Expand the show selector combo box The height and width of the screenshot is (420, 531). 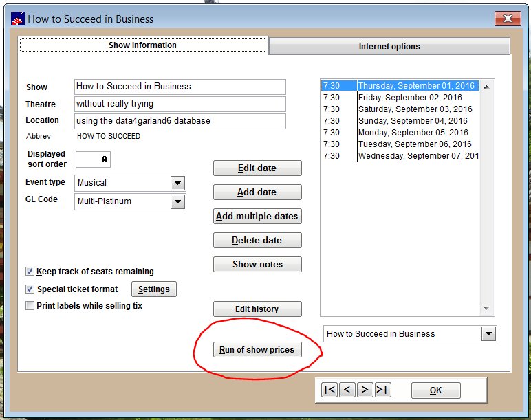(x=488, y=333)
